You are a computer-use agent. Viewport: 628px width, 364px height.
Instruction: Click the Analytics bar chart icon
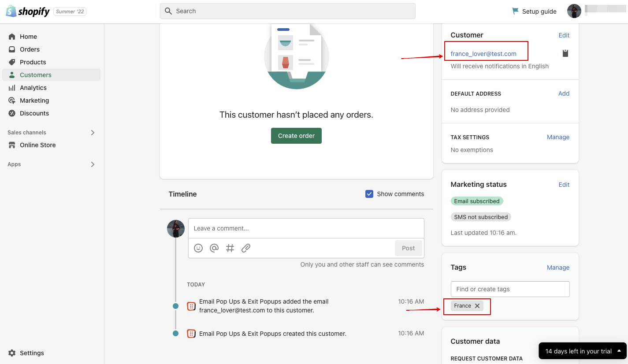coord(12,88)
